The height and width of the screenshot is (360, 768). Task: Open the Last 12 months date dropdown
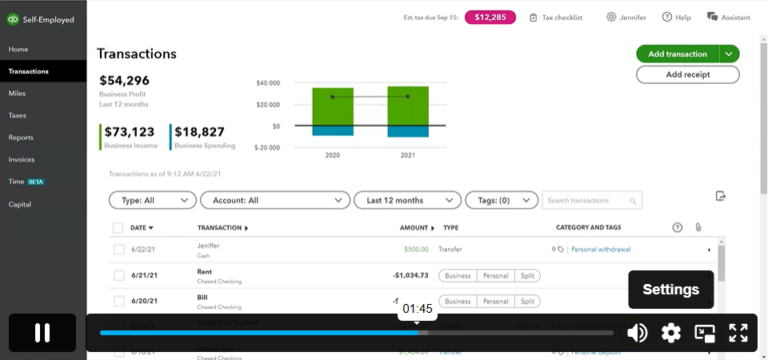coord(407,200)
